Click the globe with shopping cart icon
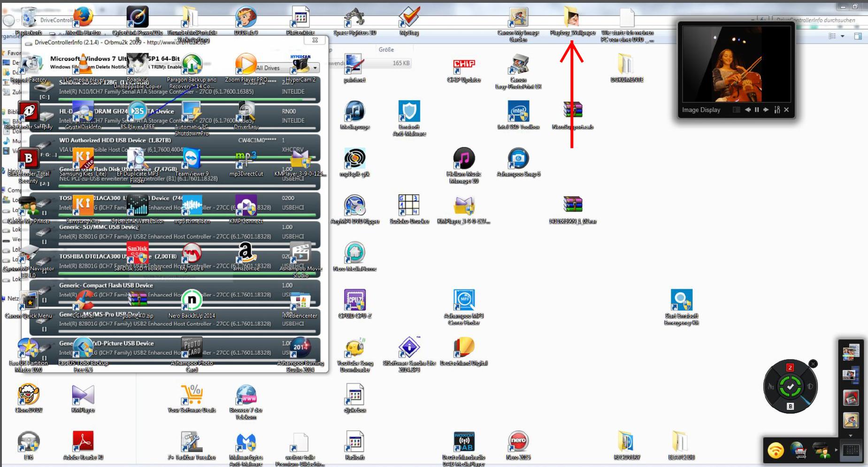This screenshot has width=868, height=467. click(x=799, y=451)
